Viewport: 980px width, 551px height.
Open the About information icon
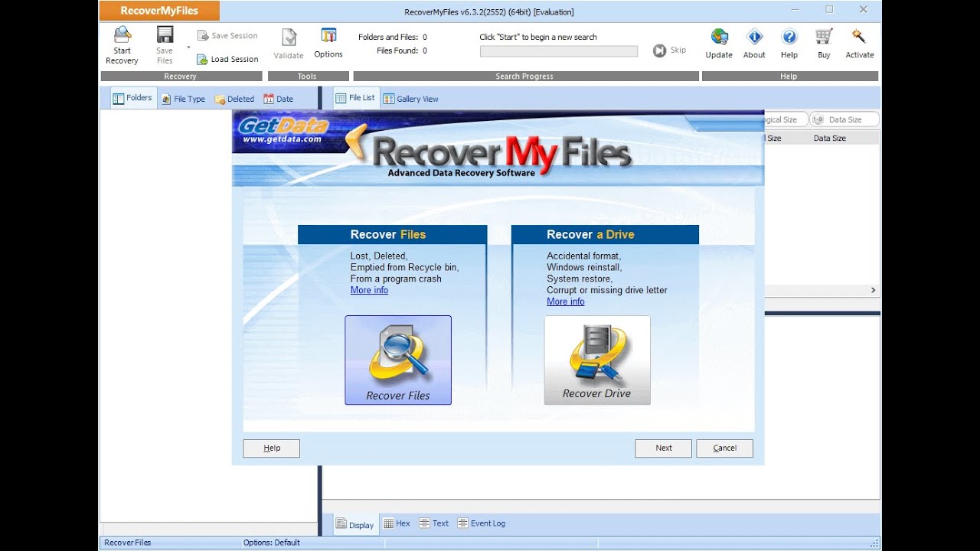[754, 44]
